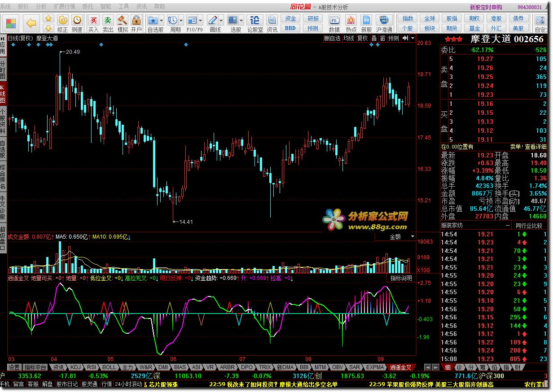Select the 个股资料 sidebar tab
Viewport: 553px width, 392px height.
[3, 122]
